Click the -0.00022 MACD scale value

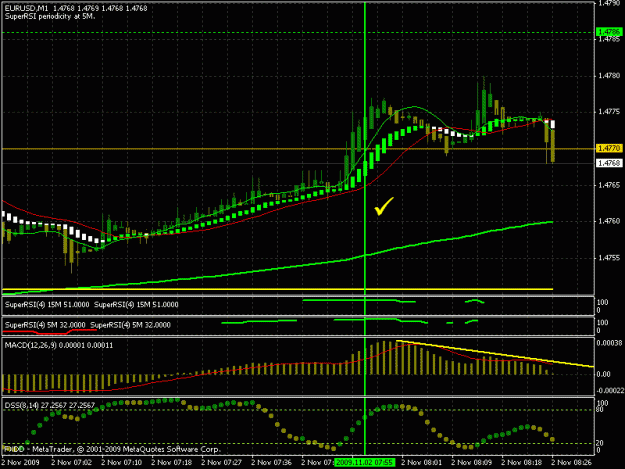pos(608,391)
